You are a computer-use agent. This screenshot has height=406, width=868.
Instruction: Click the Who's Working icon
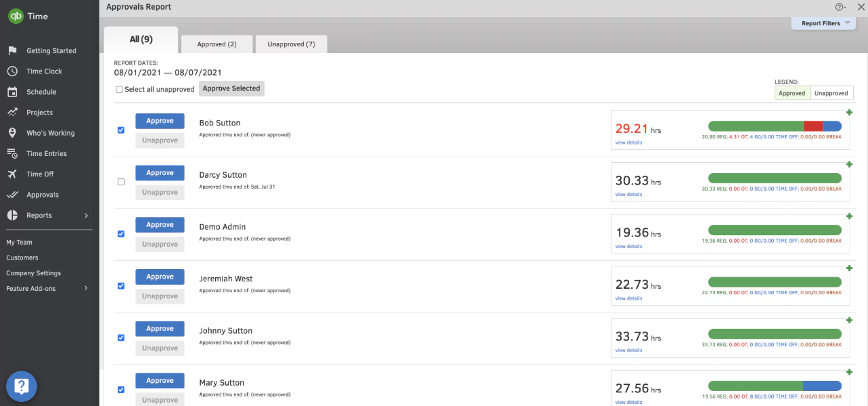[14, 132]
